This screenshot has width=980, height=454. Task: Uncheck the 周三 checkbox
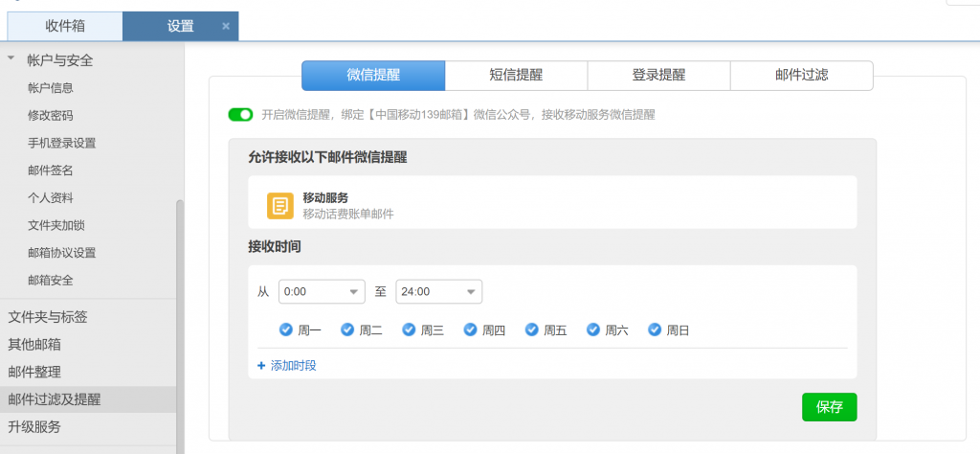point(409,329)
